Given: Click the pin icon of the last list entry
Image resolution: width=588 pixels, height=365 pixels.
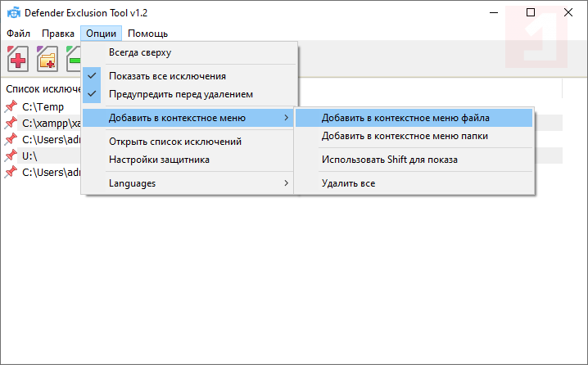Looking at the screenshot, I should (11, 172).
